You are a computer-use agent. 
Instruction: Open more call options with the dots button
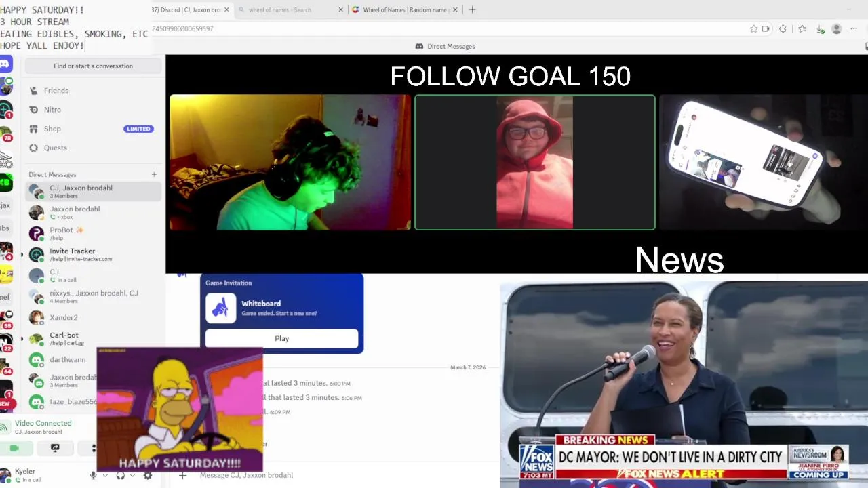pyautogui.click(x=89, y=448)
